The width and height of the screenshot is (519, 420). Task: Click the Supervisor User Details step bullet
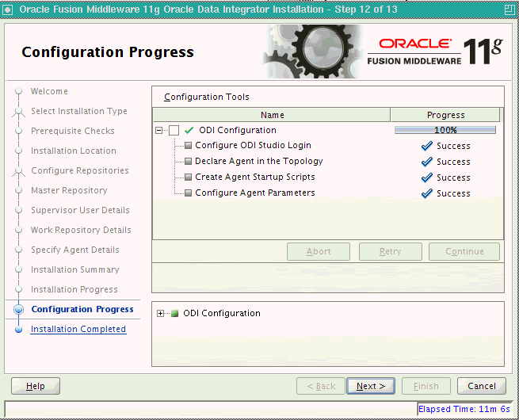pyautogui.click(x=19, y=210)
